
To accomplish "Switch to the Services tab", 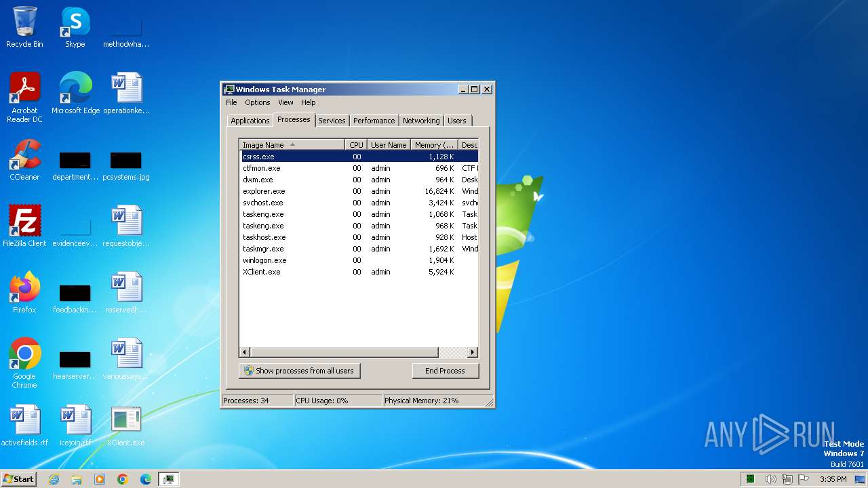I will [x=332, y=121].
